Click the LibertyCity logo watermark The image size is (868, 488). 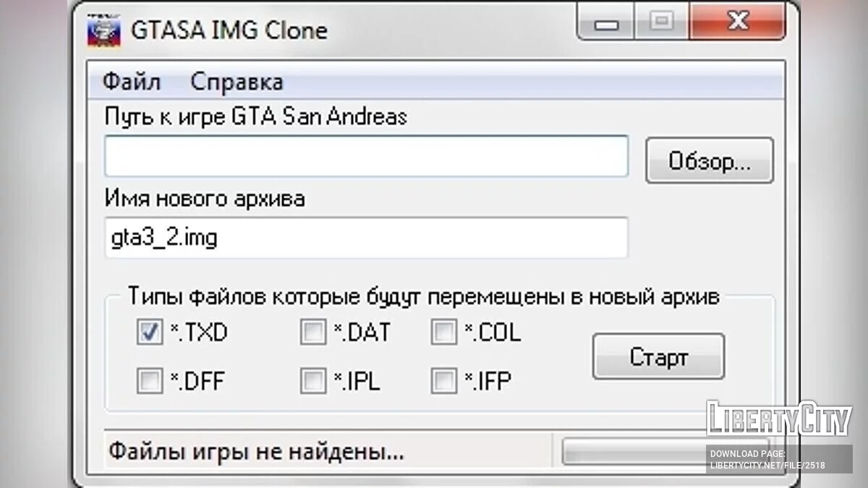779,419
